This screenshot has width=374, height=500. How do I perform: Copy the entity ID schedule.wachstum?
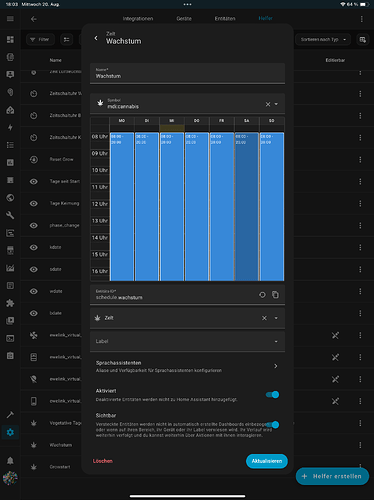click(275, 295)
